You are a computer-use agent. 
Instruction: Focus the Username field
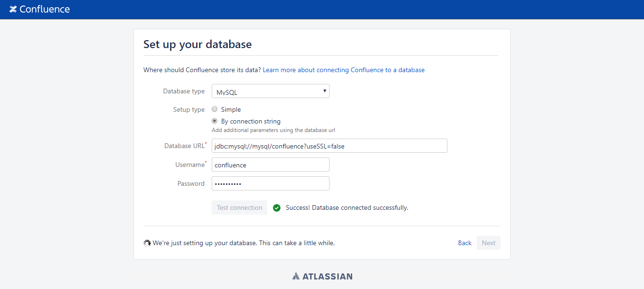pyautogui.click(x=271, y=165)
